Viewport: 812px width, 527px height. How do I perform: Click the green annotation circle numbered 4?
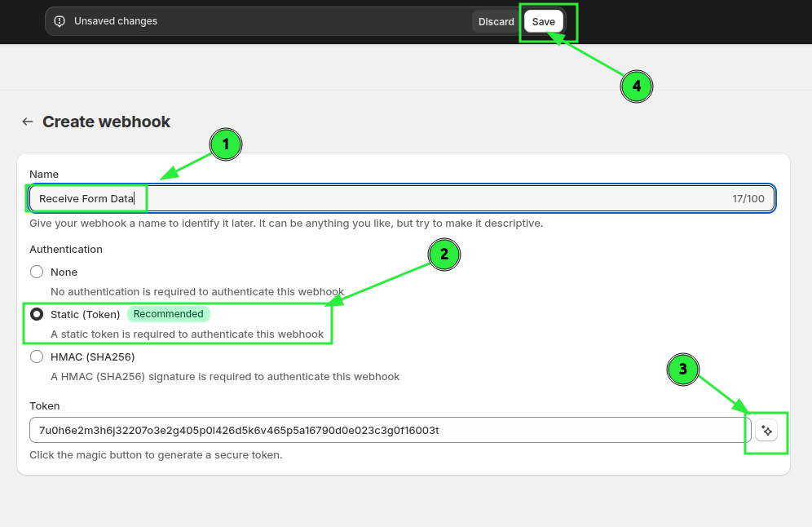pos(637,86)
